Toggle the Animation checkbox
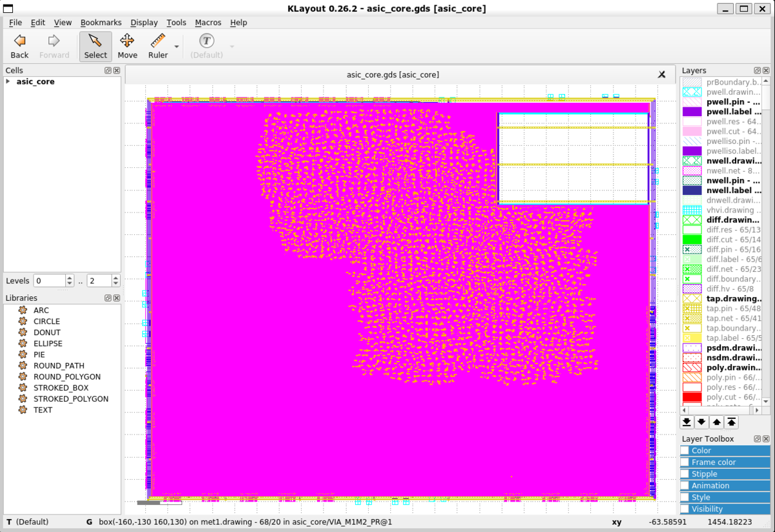Image resolution: width=775 pixels, height=532 pixels. click(685, 486)
